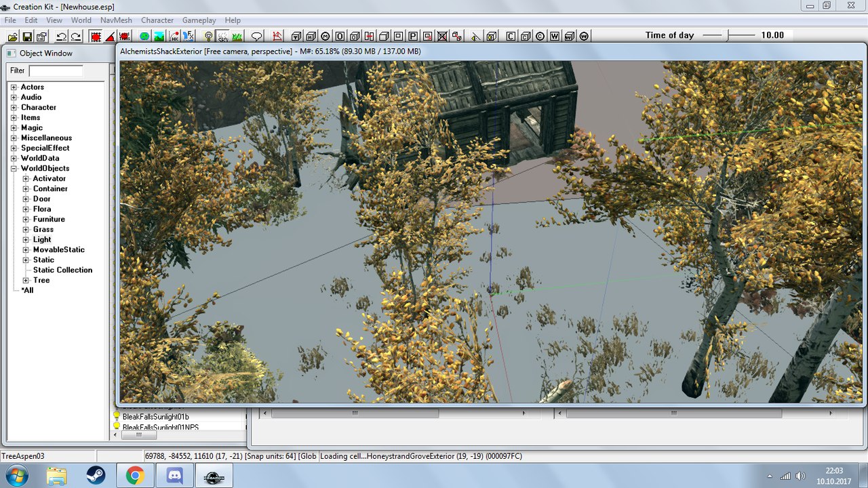The height and width of the screenshot is (488, 868).
Task: Click the red navmesh icon in the toolbar
Action: pyautogui.click(x=277, y=36)
